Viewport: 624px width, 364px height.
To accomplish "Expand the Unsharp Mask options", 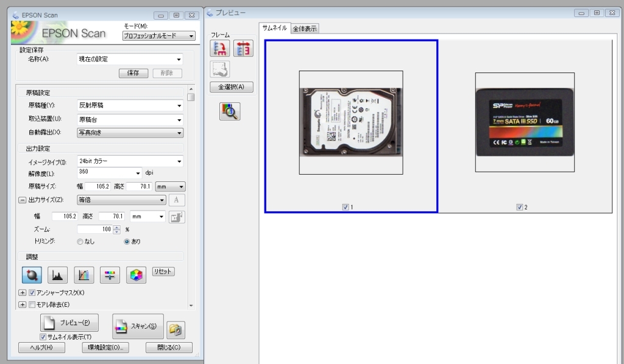I will point(23,293).
